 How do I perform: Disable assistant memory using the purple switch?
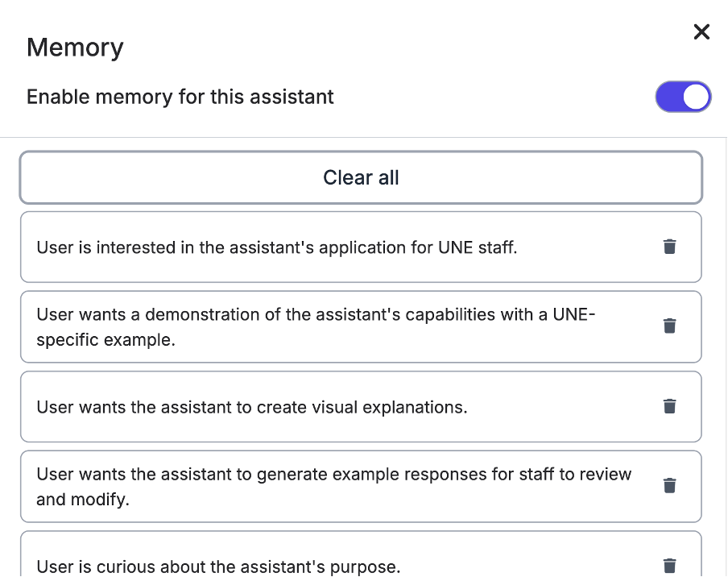point(683,97)
